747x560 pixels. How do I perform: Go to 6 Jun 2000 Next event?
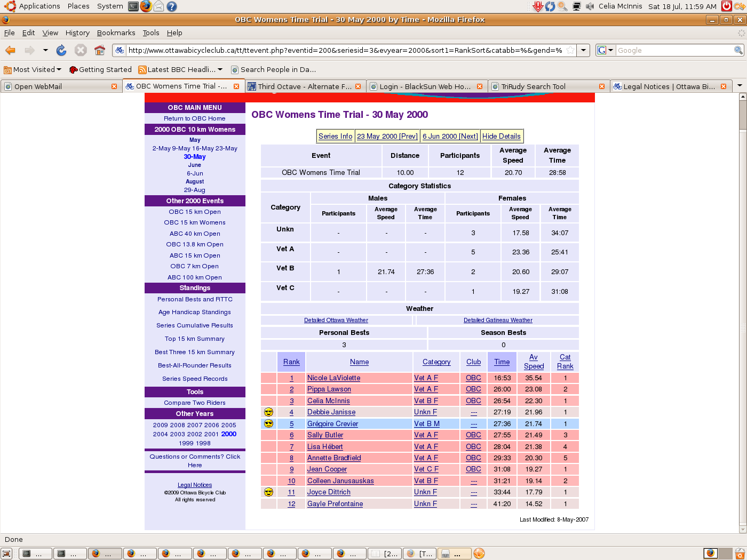[450, 137]
